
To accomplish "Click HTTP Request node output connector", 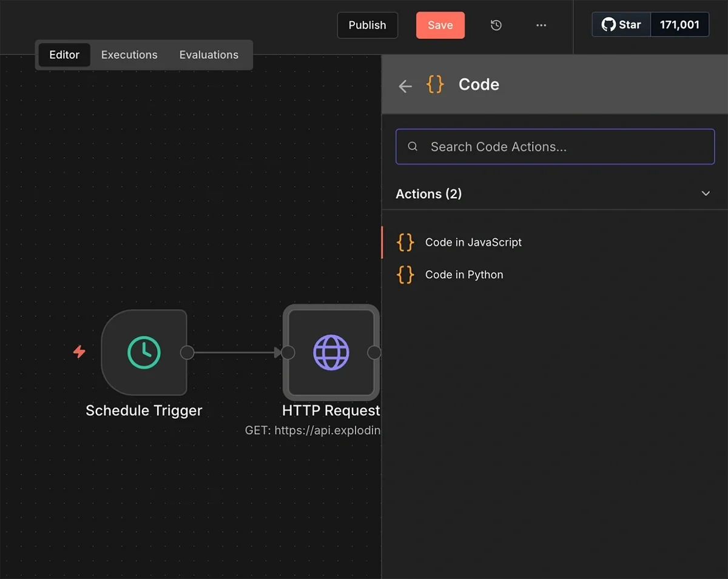I will 374,352.
